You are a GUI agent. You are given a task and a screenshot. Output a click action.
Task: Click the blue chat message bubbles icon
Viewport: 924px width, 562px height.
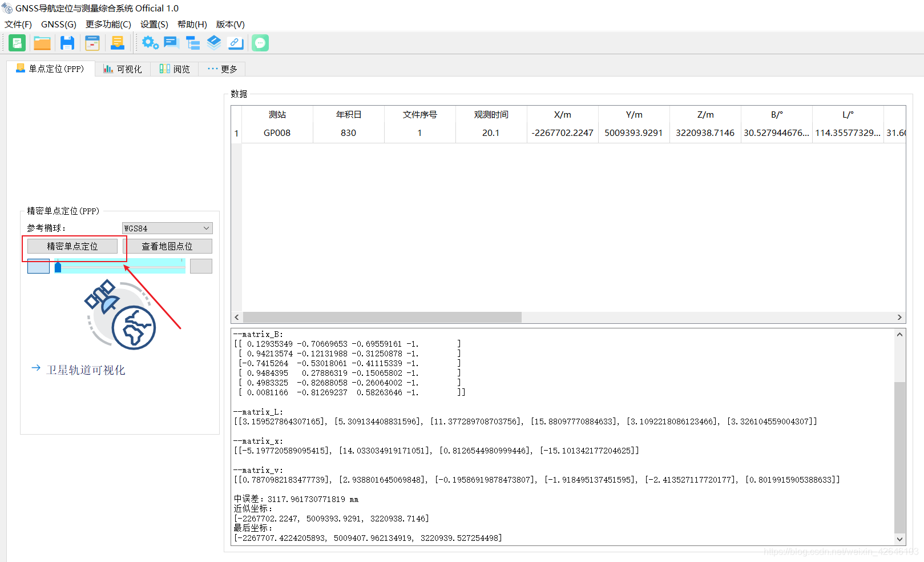(171, 43)
